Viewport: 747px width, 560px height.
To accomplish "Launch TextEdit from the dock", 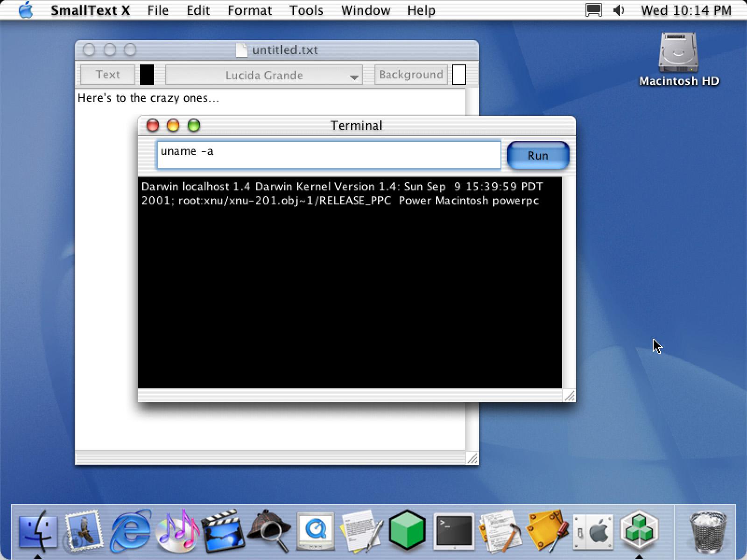I will (362, 531).
